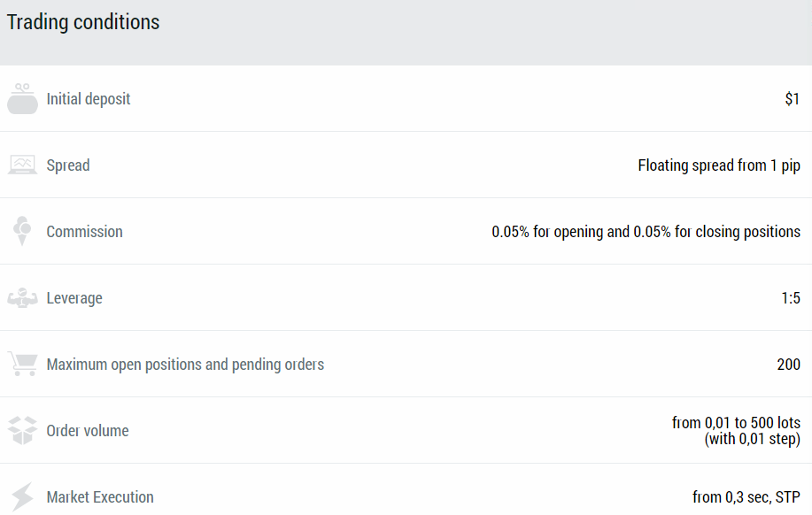Click the 0.05% commission description text
The image size is (812, 515).
pos(646,231)
